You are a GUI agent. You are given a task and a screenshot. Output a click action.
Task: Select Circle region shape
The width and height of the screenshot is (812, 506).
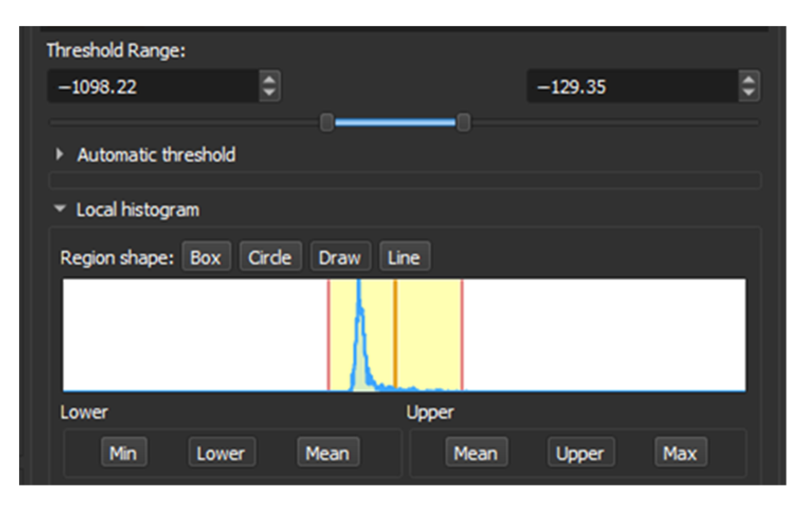tap(270, 258)
